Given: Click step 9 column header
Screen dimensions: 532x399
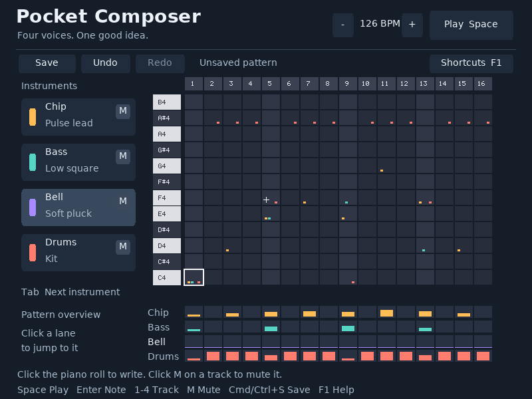Looking at the screenshot, I should 348,84.
